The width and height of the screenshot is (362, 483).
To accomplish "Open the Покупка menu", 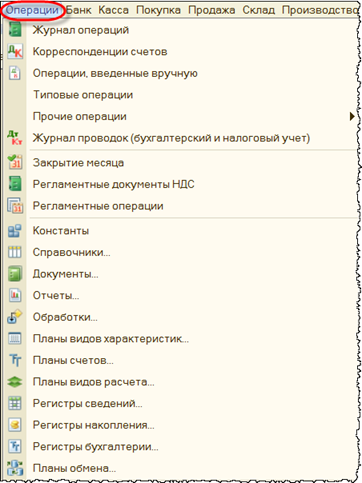I will click(158, 10).
